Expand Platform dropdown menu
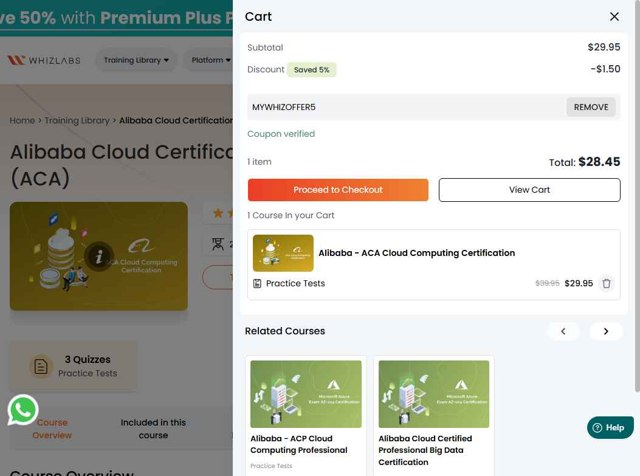The width and height of the screenshot is (640, 476). point(211,60)
